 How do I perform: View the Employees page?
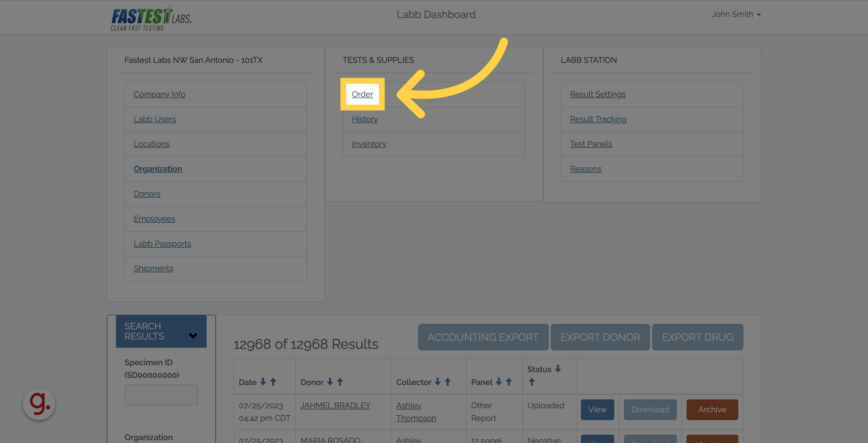pos(154,219)
